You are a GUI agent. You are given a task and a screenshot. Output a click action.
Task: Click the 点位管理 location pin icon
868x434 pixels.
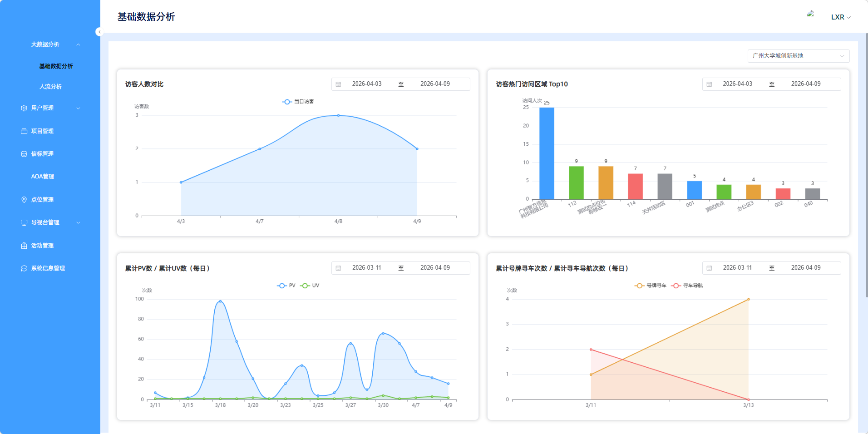click(24, 200)
